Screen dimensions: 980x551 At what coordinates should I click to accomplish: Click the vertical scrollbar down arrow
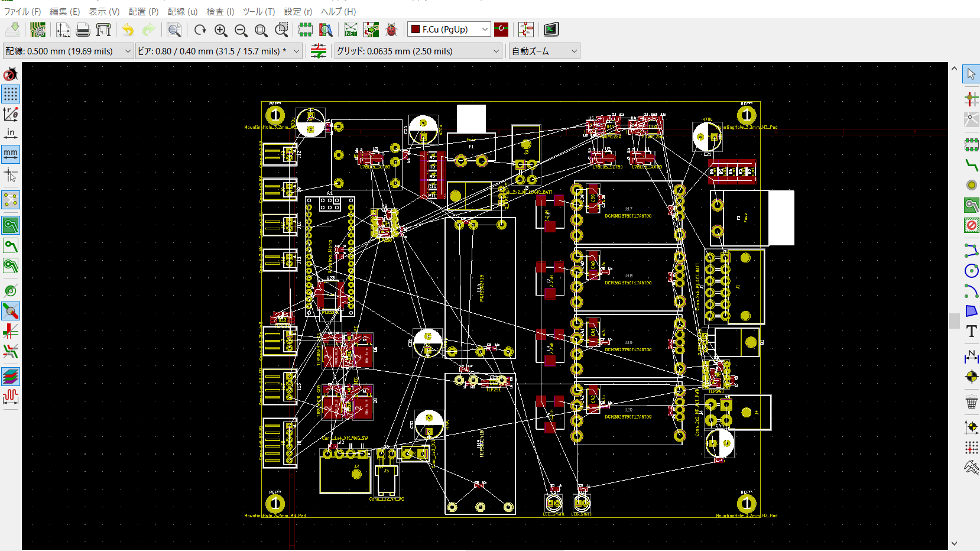[x=954, y=543]
